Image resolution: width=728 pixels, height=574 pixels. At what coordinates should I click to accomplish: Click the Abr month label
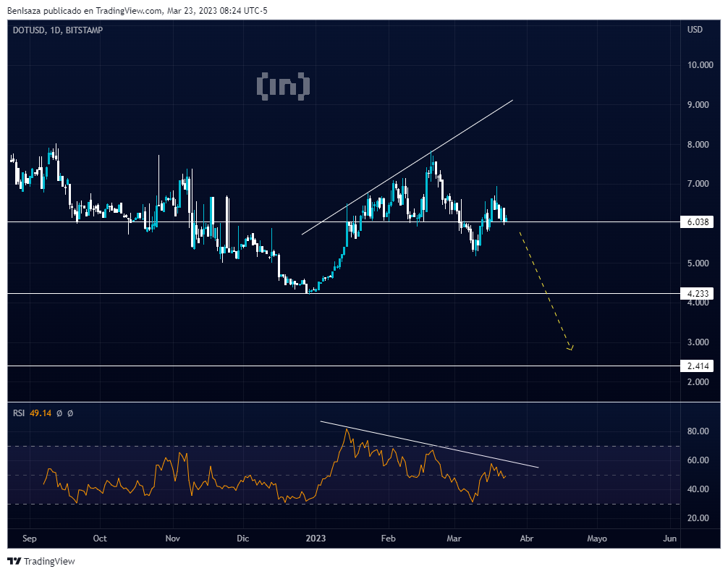(527, 539)
